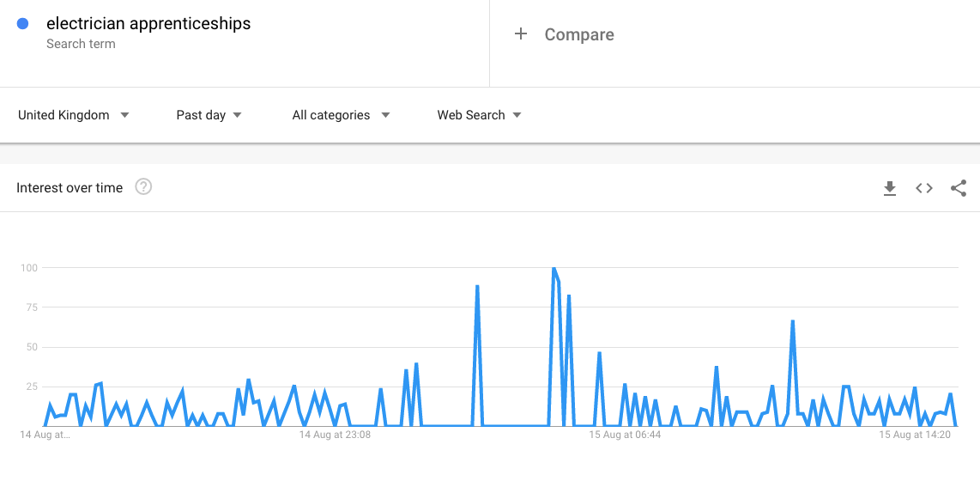Select the 15 Aug 06:44 axis label
The image size is (980, 487).
(x=624, y=435)
